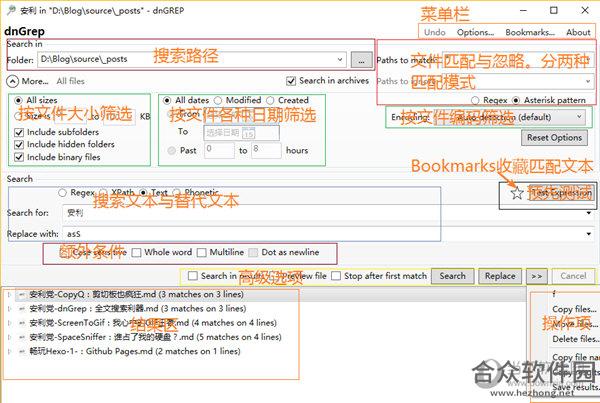
Task: Open the Folder path dropdown
Action: (x=339, y=59)
